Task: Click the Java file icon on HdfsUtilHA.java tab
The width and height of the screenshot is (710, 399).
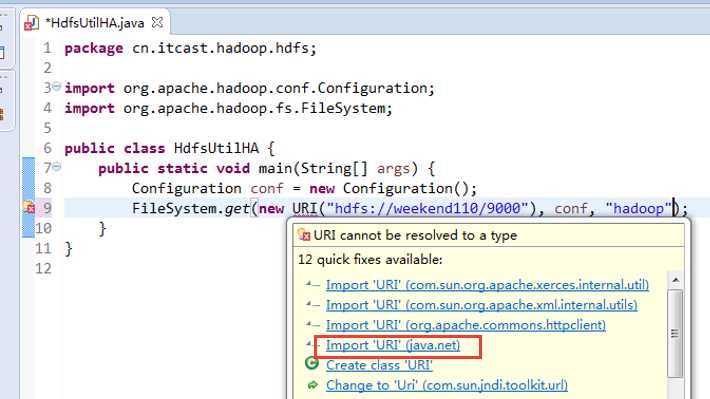Action: (31, 23)
